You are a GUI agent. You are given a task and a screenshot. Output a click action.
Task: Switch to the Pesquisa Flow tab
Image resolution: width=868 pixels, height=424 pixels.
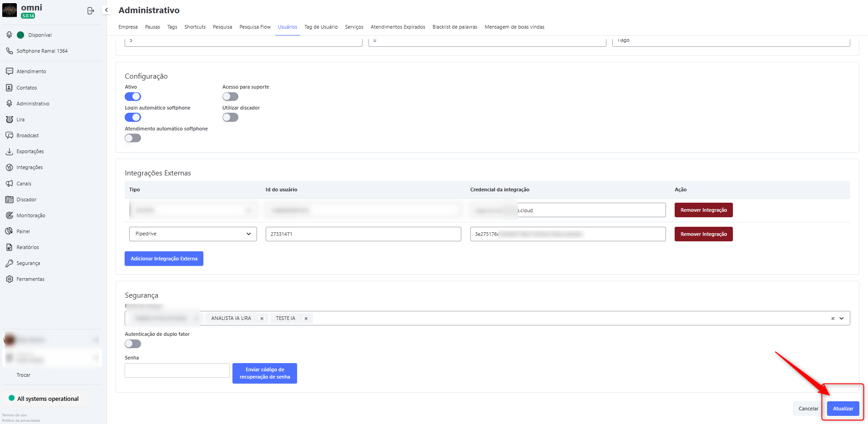255,27
